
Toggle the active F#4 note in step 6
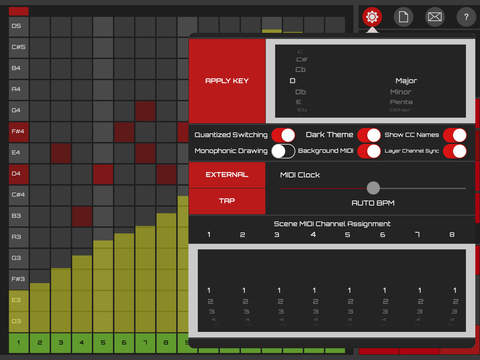point(124,132)
